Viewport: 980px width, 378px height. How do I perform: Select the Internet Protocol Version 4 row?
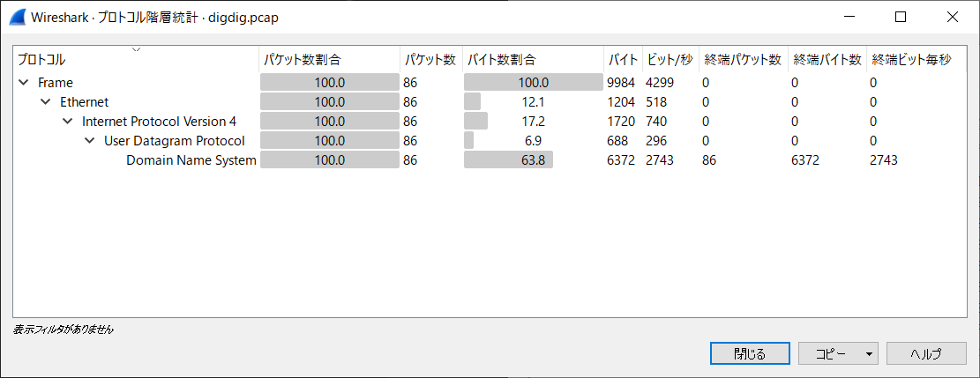coord(490,122)
